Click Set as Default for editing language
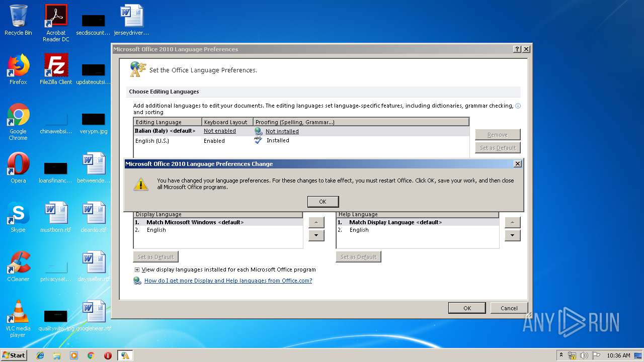The image size is (644, 362). pyautogui.click(x=498, y=148)
